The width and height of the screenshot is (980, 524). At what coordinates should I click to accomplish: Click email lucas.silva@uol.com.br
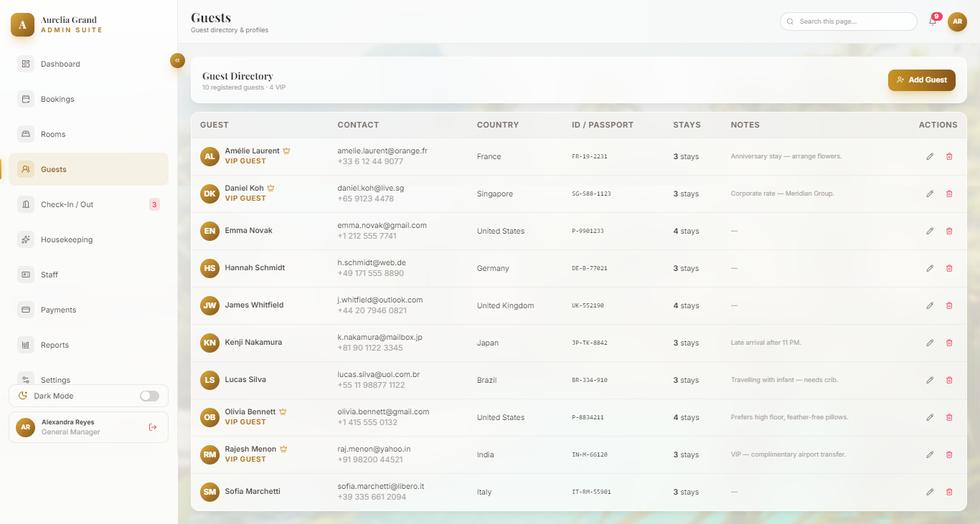coord(379,375)
